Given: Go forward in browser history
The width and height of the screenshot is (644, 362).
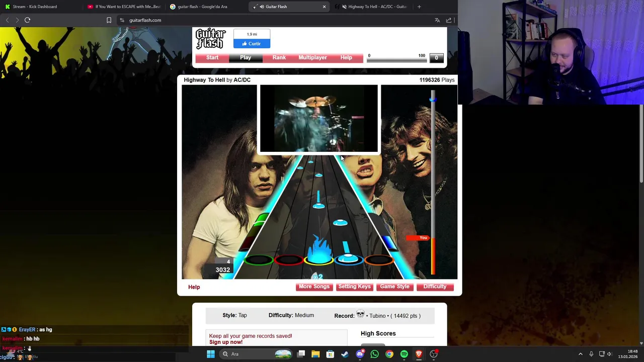Looking at the screenshot, I should pyautogui.click(x=17, y=20).
